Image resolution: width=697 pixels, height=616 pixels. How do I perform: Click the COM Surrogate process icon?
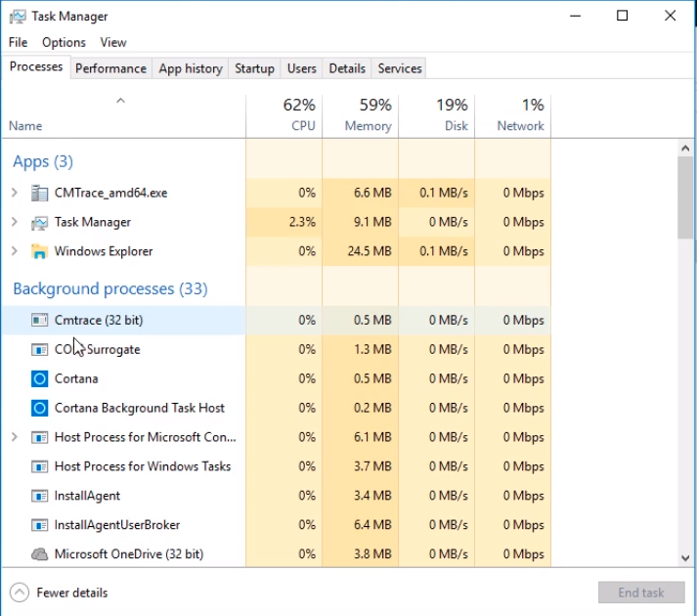tap(39, 349)
